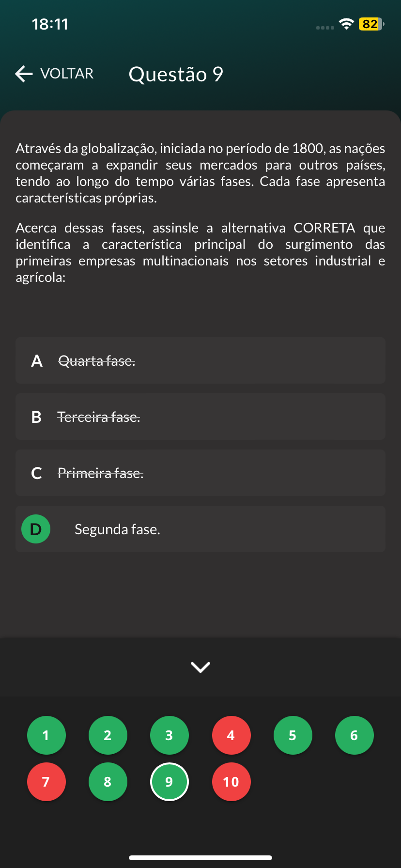
Task: Review red question 7
Action: click(x=46, y=782)
